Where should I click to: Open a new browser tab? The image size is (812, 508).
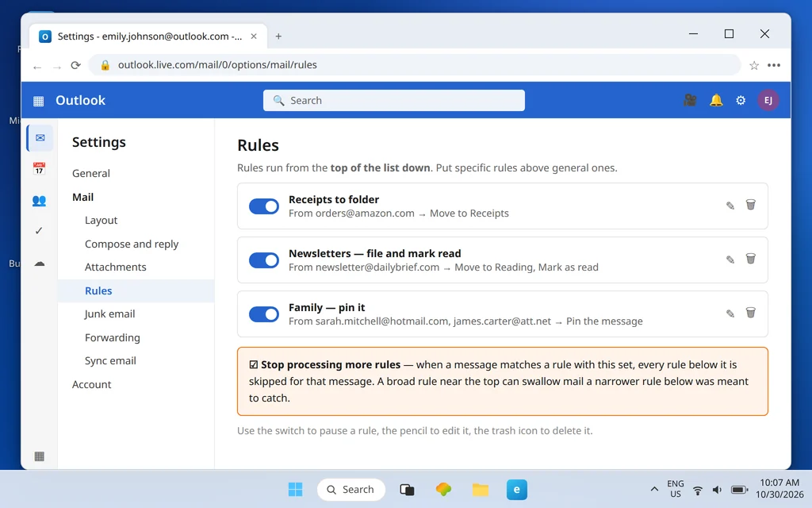pyautogui.click(x=278, y=37)
